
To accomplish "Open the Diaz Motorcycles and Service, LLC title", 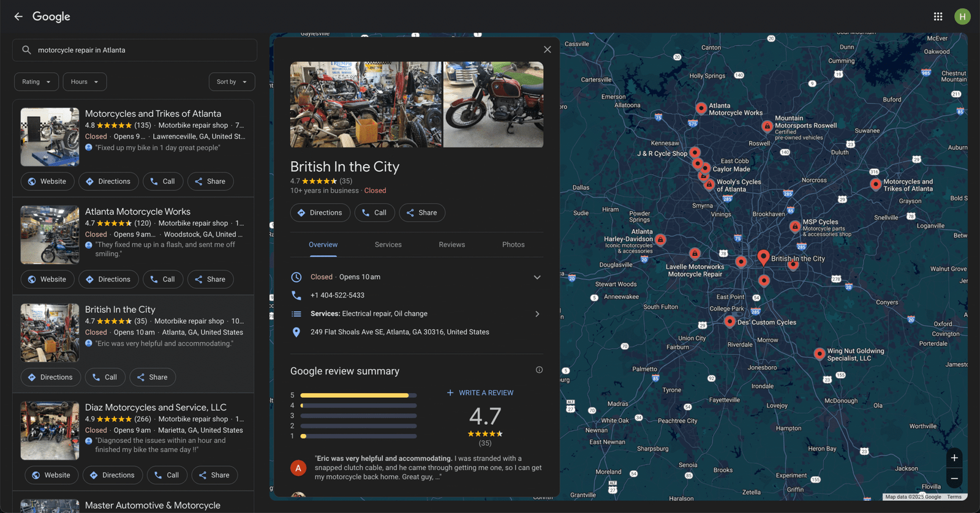I will click(x=156, y=407).
